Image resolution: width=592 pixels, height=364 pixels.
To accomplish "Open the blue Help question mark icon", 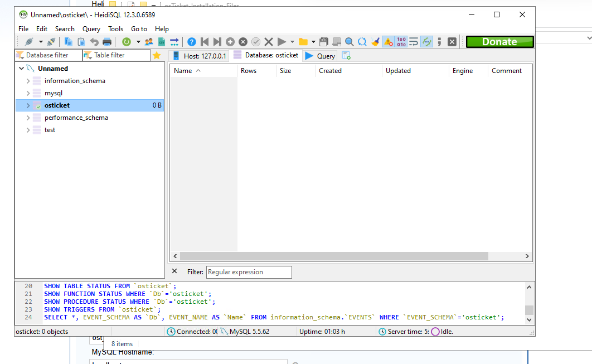I will click(192, 42).
